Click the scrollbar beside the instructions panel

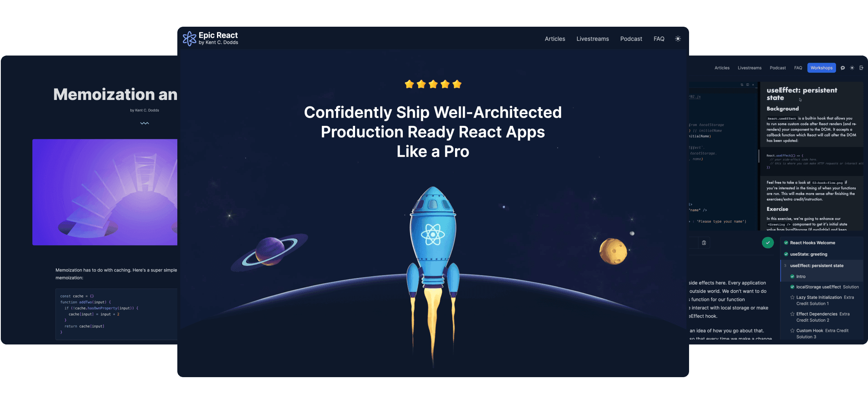point(759,156)
